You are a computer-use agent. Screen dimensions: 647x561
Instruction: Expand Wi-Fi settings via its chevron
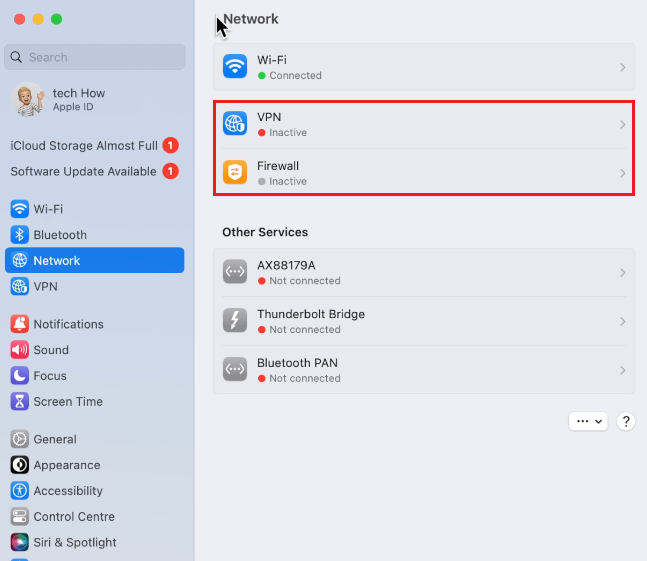(623, 67)
